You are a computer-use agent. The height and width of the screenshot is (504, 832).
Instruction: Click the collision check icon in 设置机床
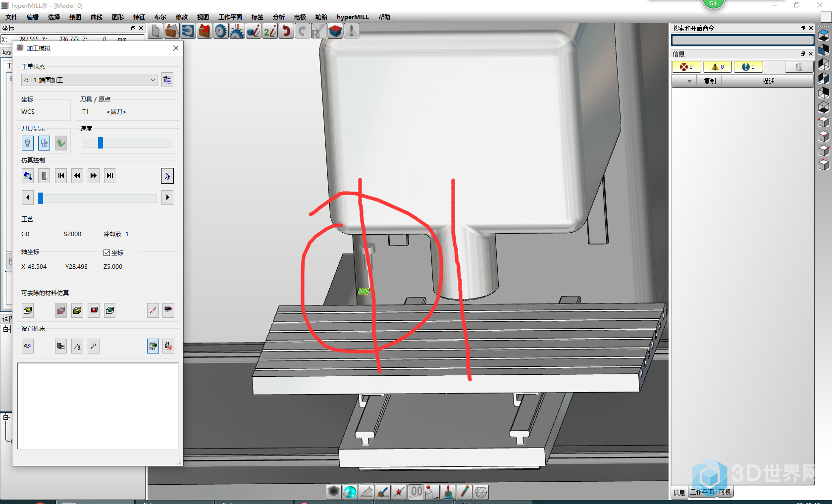pos(168,346)
